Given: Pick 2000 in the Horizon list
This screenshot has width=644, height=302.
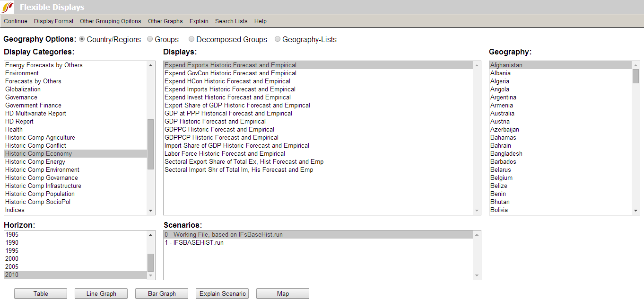Looking at the screenshot, I should [x=12, y=259].
